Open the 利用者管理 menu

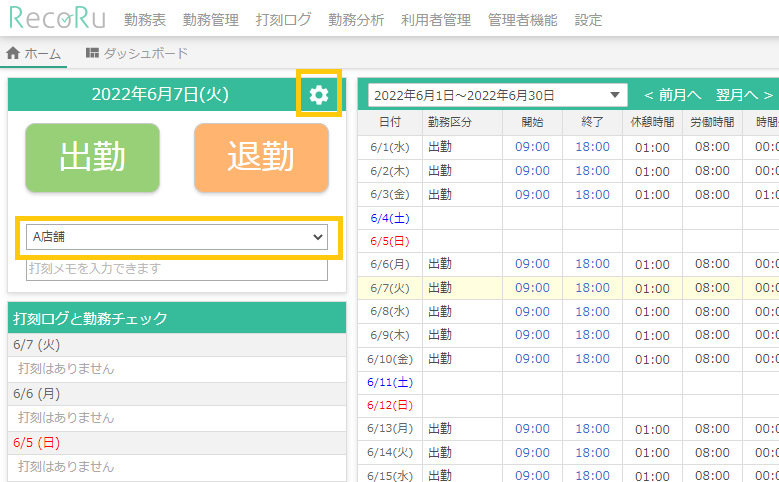click(x=436, y=20)
